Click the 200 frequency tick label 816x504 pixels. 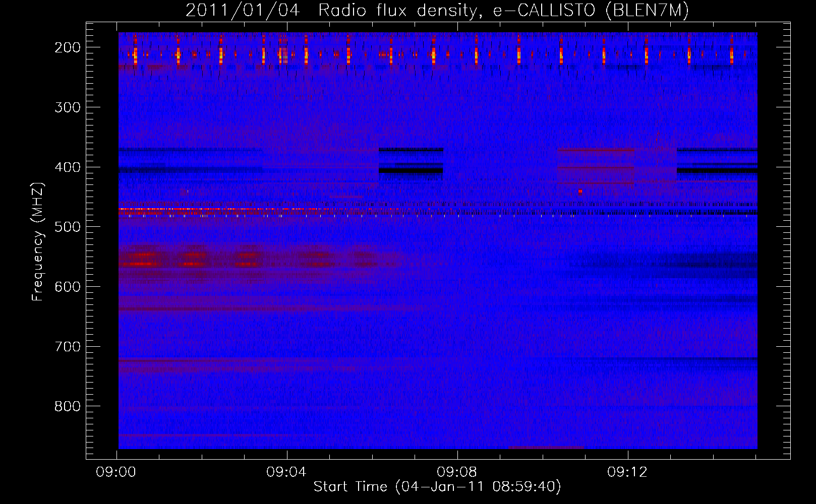coord(68,47)
